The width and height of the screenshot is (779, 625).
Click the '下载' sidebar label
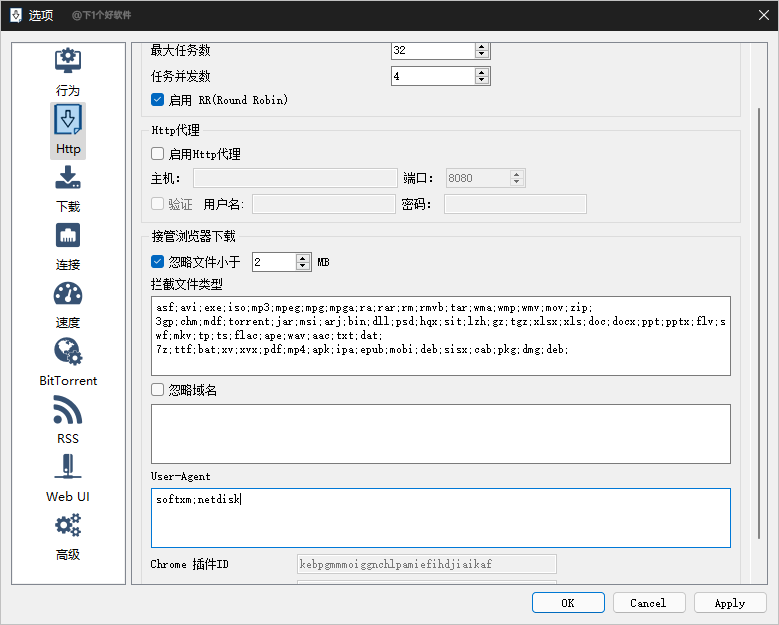(x=68, y=206)
